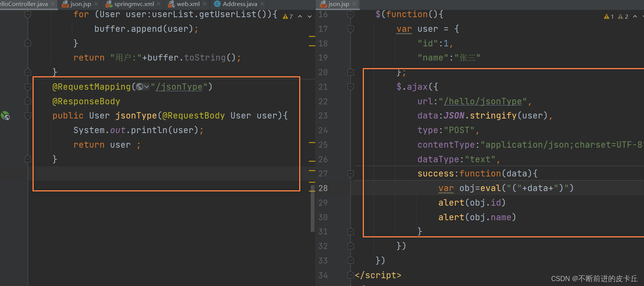Click the request mapping gutter icon beside jsonType method

5,116
